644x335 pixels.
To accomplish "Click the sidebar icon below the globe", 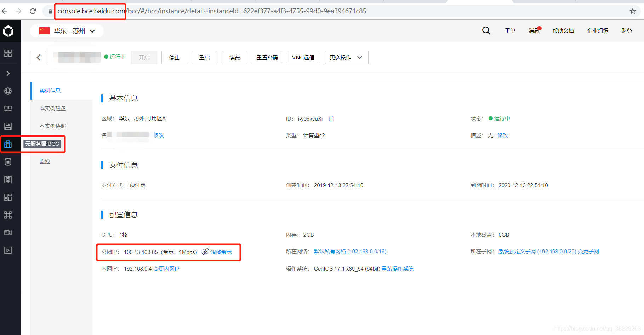I will point(8,109).
